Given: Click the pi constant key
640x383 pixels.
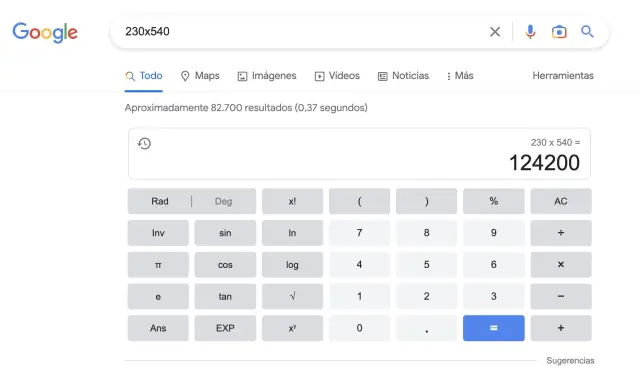Looking at the screenshot, I should click(x=158, y=265).
